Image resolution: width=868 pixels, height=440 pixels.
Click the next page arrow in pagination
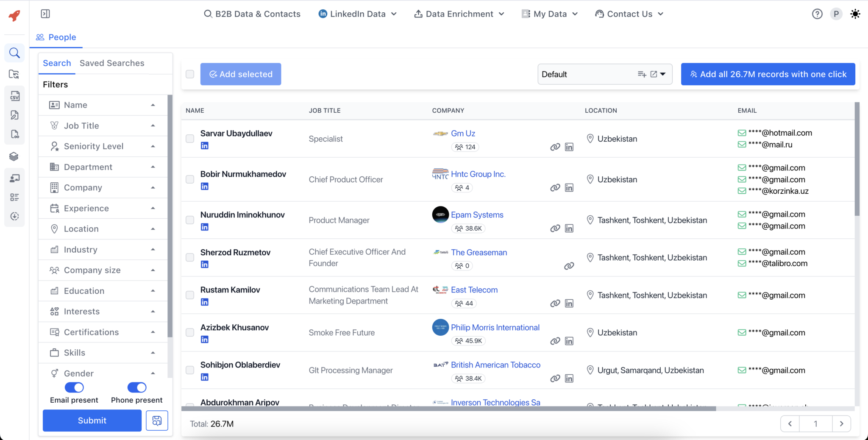(x=841, y=423)
